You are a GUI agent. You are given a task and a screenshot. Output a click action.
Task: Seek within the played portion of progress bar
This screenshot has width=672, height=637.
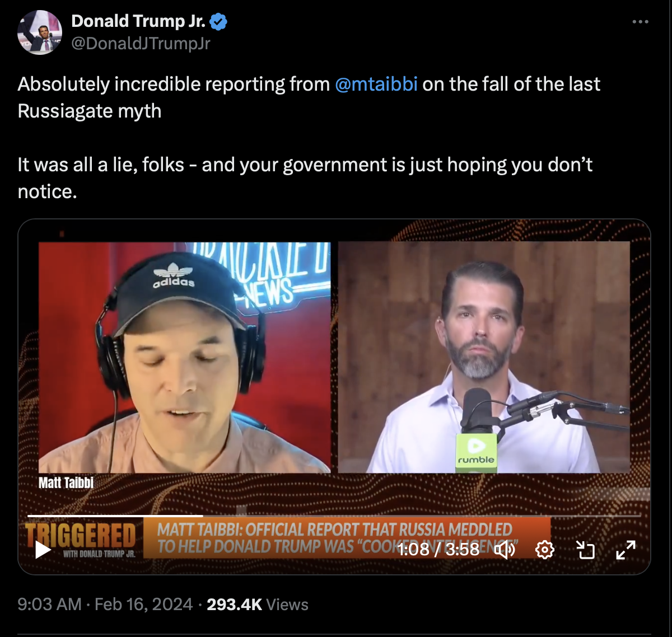115,516
